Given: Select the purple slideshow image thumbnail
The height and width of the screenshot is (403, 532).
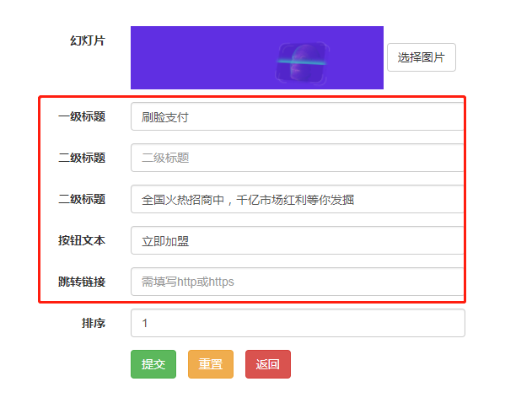Looking at the screenshot, I should tap(257, 57).
